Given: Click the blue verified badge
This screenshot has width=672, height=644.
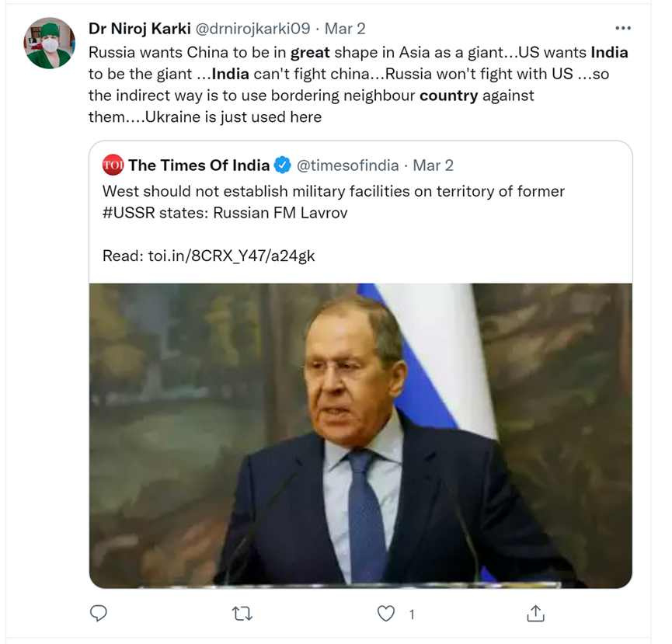Looking at the screenshot, I should (282, 165).
